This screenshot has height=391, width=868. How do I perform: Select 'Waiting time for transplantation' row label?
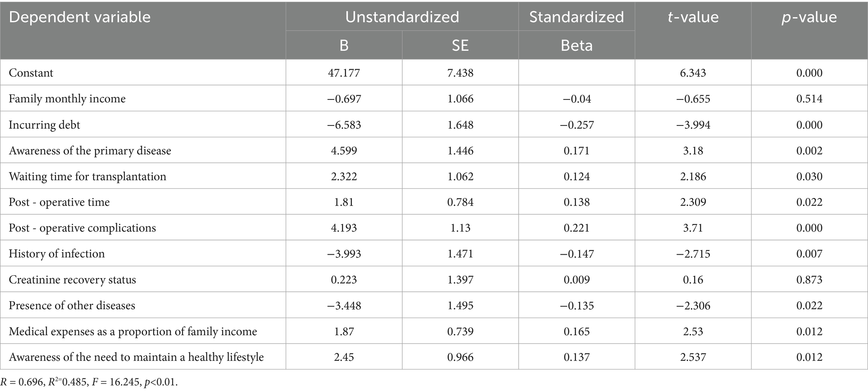(x=87, y=176)
